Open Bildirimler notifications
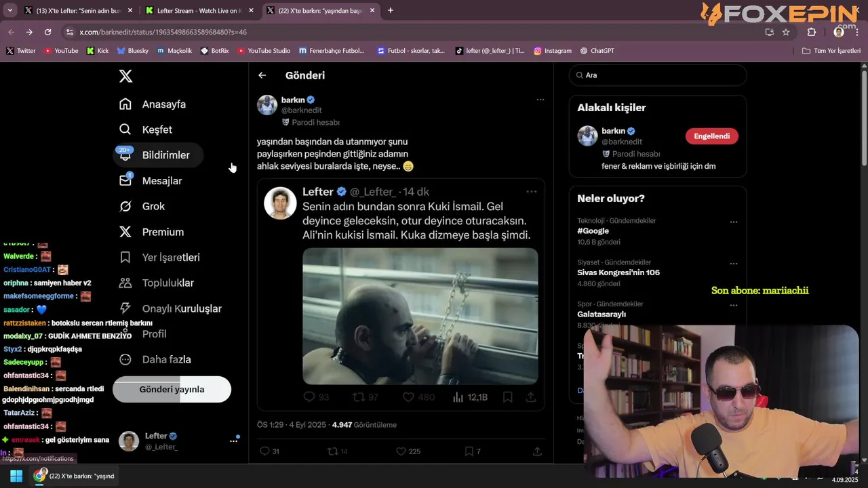The width and height of the screenshot is (868, 488). click(157, 155)
